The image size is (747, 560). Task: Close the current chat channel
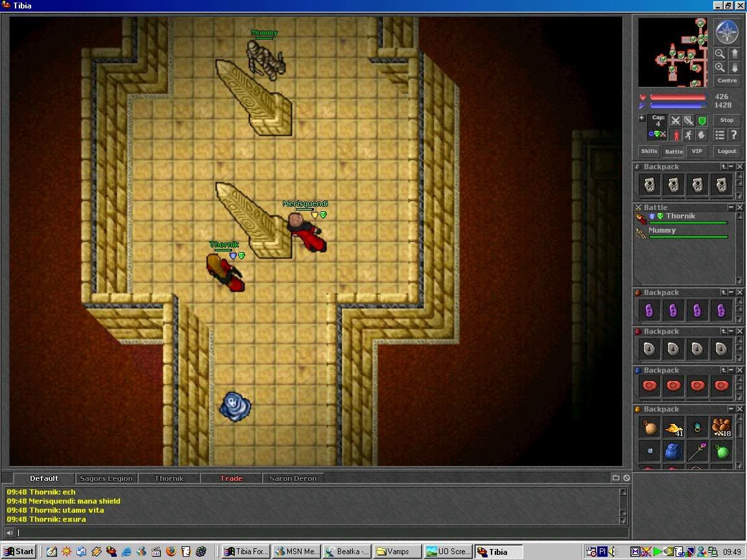(x=626, y=478)
